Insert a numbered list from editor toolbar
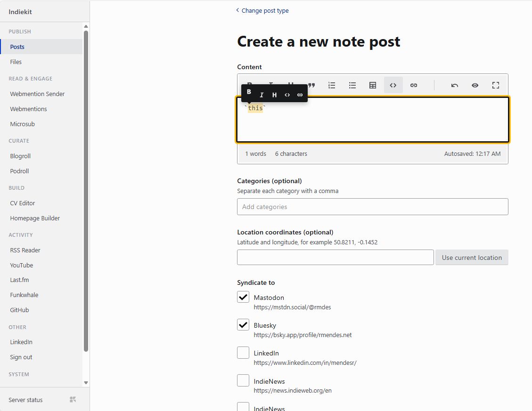The image size is (532, 411). (x=332, y=85)
